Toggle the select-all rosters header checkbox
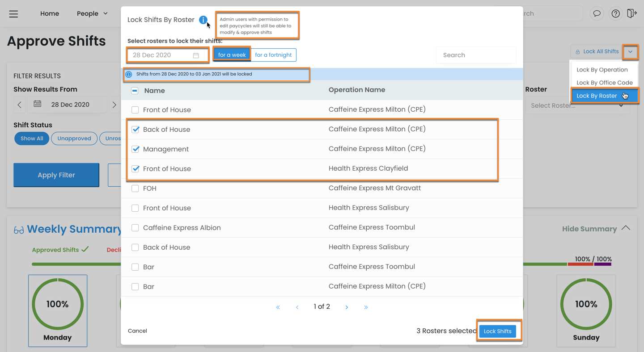The image size is (644, 352). click(135, 91)
